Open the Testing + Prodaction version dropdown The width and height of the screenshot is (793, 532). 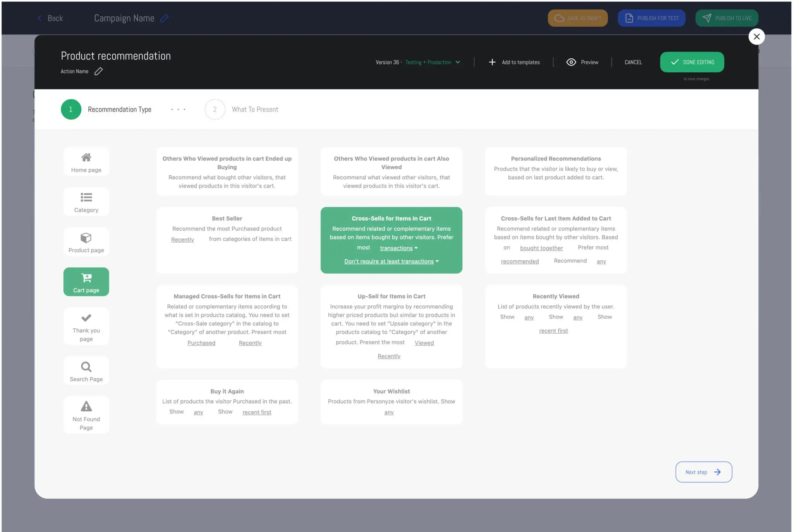tap(432, 62)
